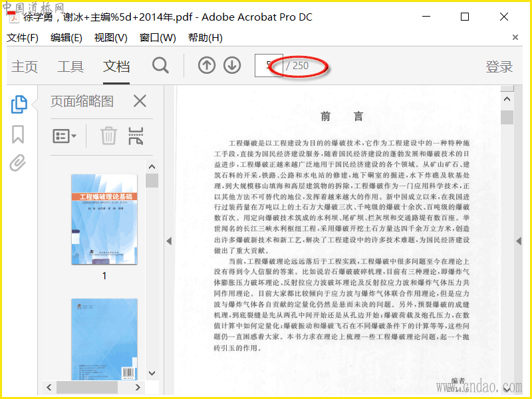Select the 文档 tab
The image size is (532, 399).
116,66
